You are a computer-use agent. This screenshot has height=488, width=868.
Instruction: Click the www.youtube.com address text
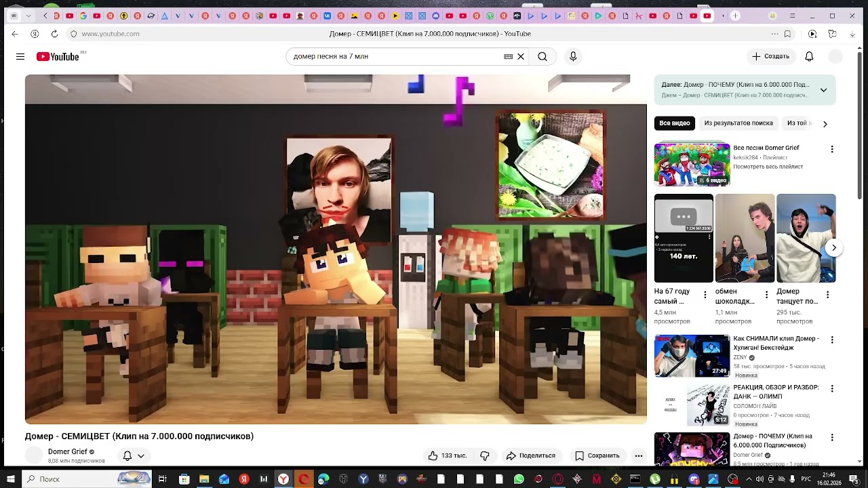(111, 34)
